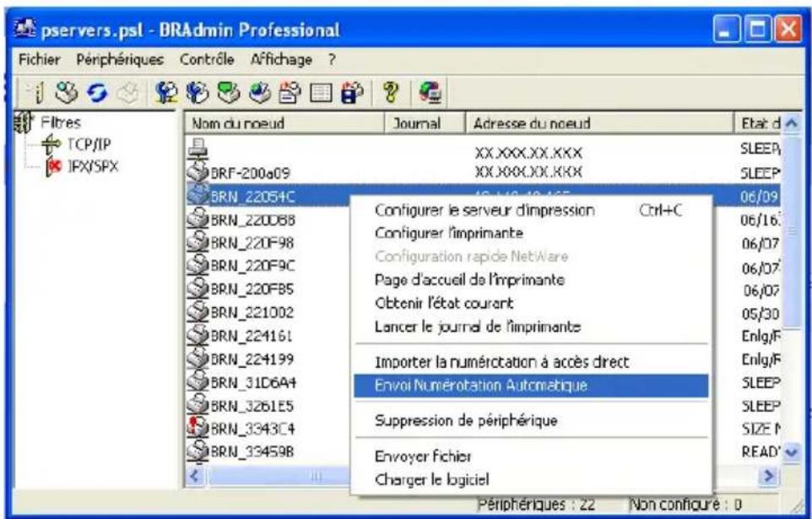Click the printer icon beside BRF-200a09

click(x=198, y=171)
